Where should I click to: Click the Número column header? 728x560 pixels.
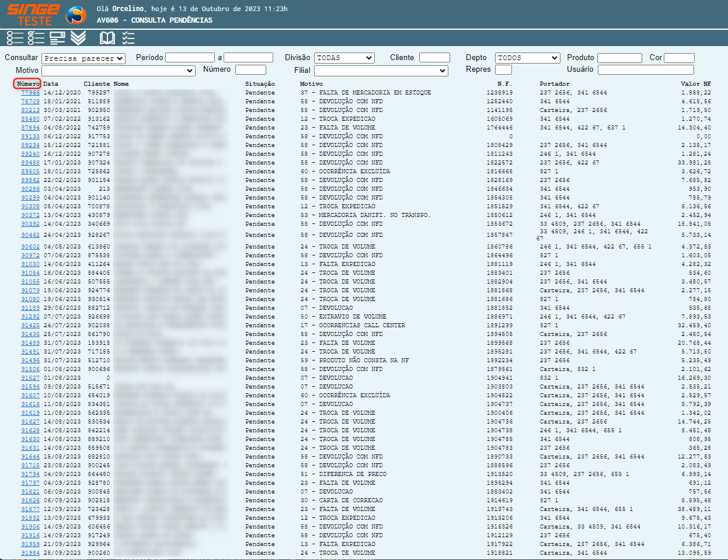[x=28, y=84]
